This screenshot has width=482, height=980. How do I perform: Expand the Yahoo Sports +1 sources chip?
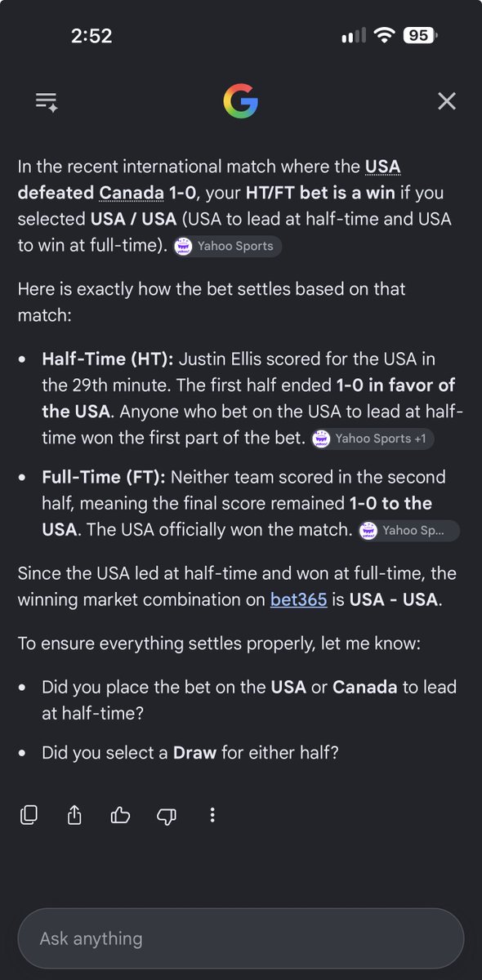pyautogui.click(x=373, y=439)
